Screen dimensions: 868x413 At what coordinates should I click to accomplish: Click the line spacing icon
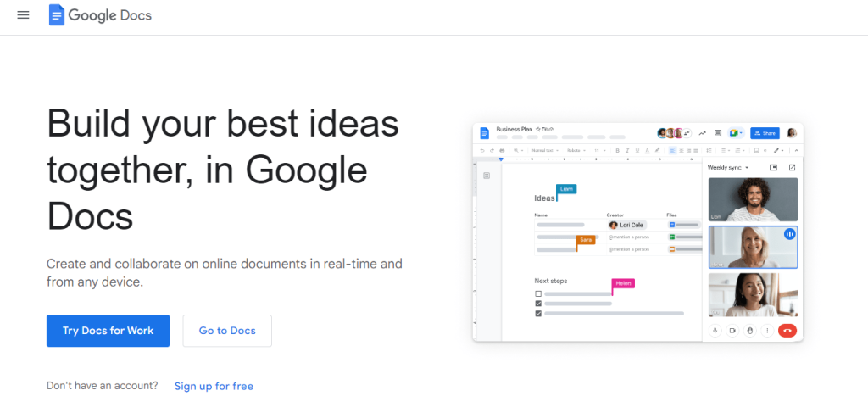pyautogui.click(x=709, y=151)
